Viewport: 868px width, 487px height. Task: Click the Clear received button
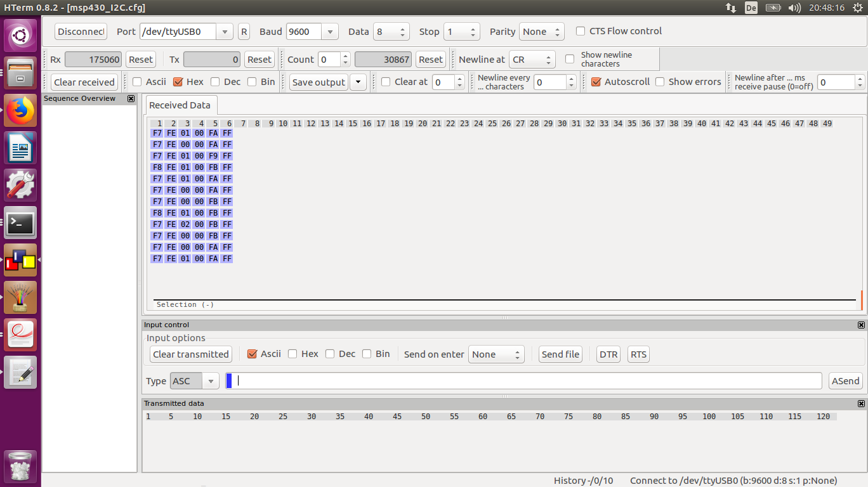tap(84, 82)
